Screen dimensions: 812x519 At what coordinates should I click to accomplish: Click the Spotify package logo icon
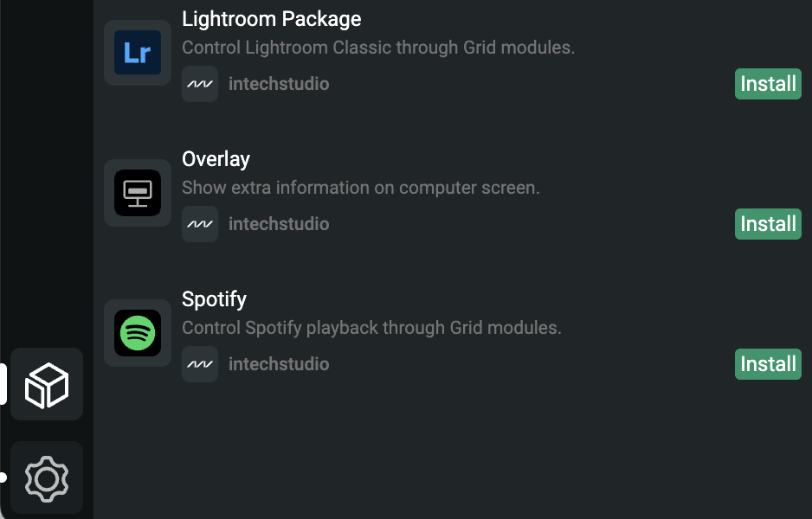[138, 333]
